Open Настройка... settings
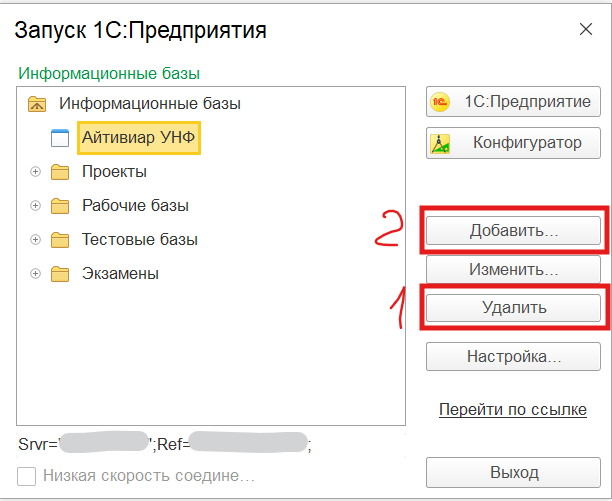 (513, 356)
